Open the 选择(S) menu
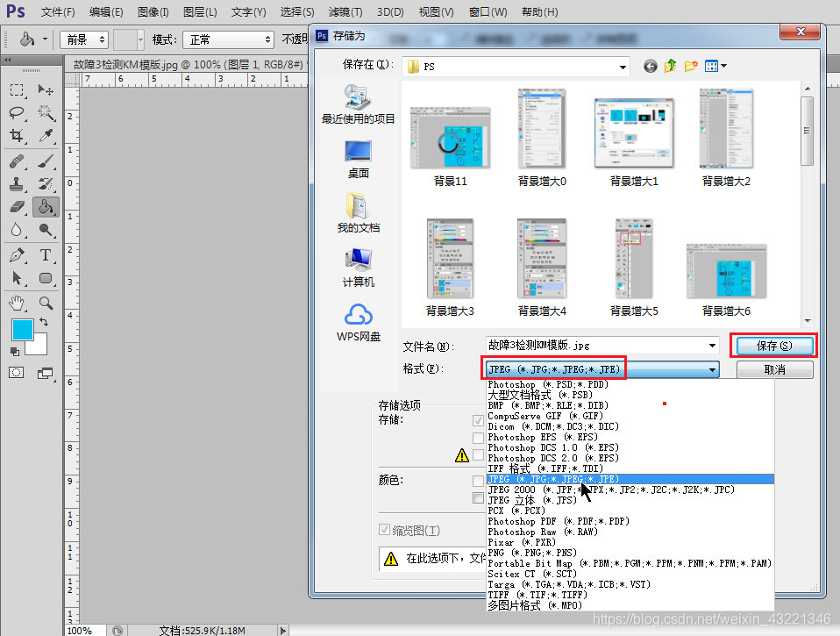Screen dimensions: 840x636 [x=297, y=11]
